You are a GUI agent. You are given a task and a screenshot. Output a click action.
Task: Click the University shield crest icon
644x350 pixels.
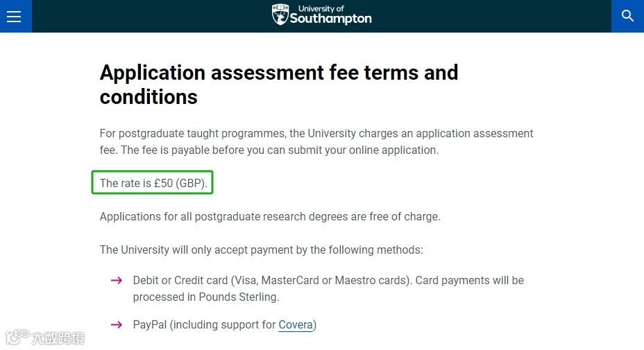point(280,15)
